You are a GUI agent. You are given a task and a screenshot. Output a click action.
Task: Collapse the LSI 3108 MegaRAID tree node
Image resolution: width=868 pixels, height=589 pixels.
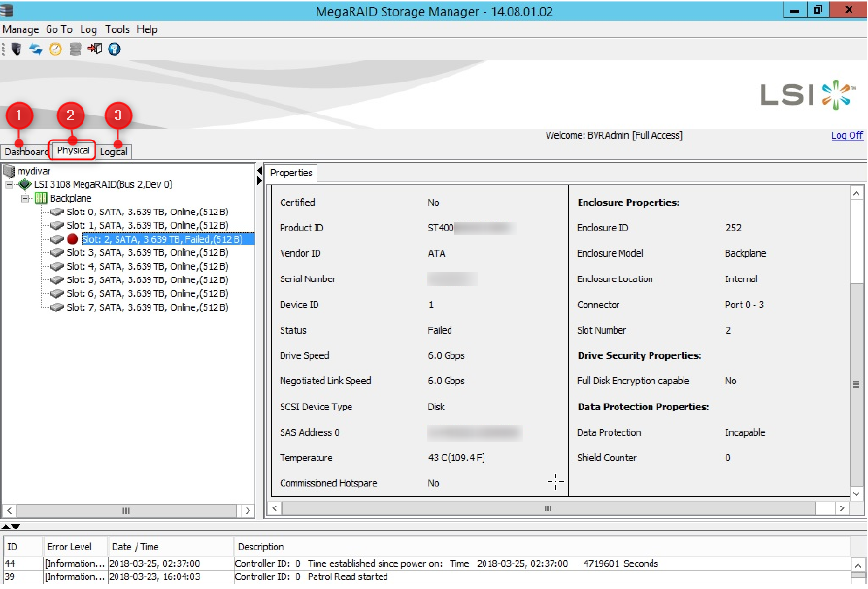[x=10, y=184]
